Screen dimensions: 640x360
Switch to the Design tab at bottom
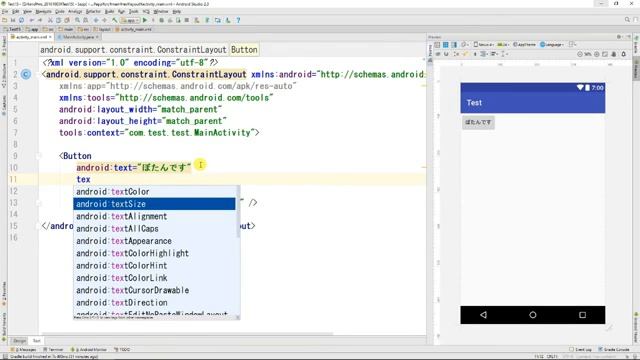pos(20,340)
